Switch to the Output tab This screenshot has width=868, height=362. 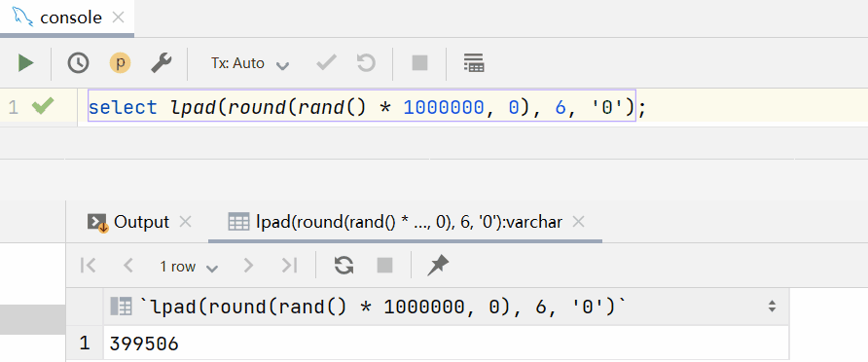coord(140,222)
